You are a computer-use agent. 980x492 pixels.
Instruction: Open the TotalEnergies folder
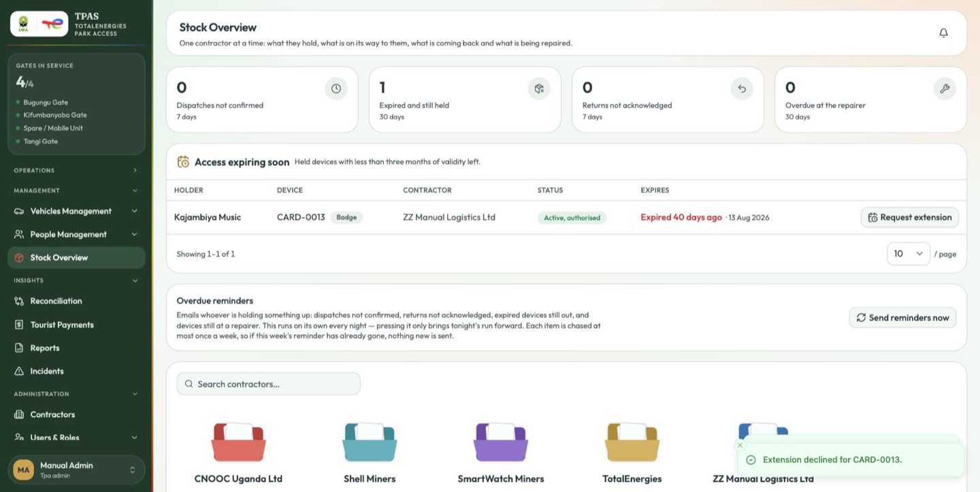[x=632, y=453]
